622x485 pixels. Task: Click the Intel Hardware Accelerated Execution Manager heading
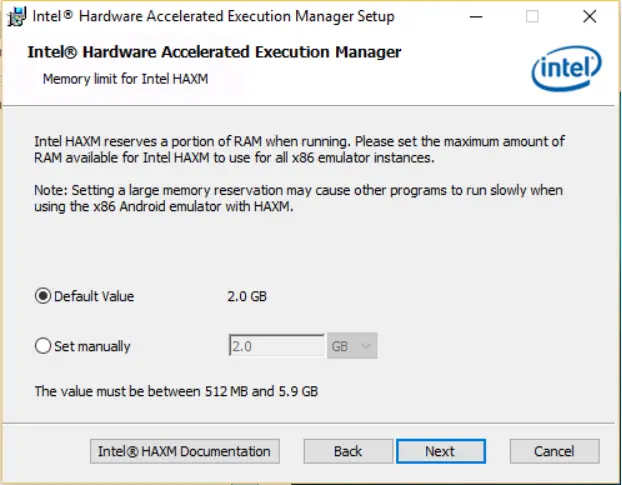point(214,52)
